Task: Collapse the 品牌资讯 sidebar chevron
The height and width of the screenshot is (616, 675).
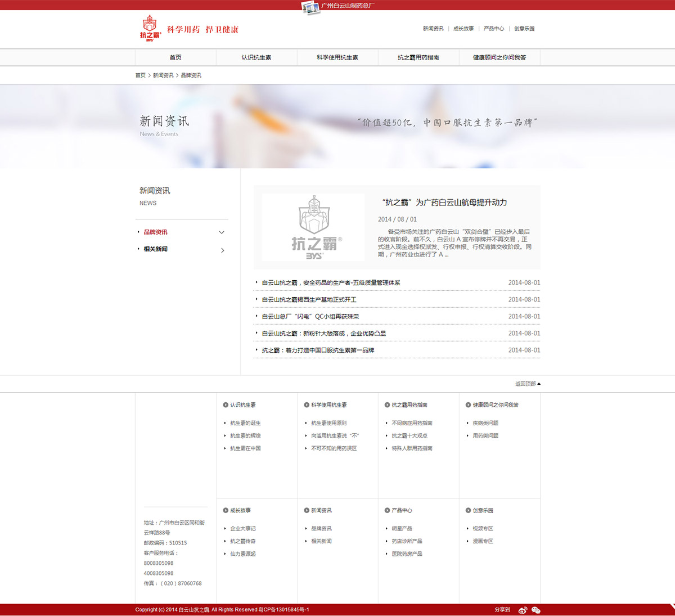Action: click(222, 232)
